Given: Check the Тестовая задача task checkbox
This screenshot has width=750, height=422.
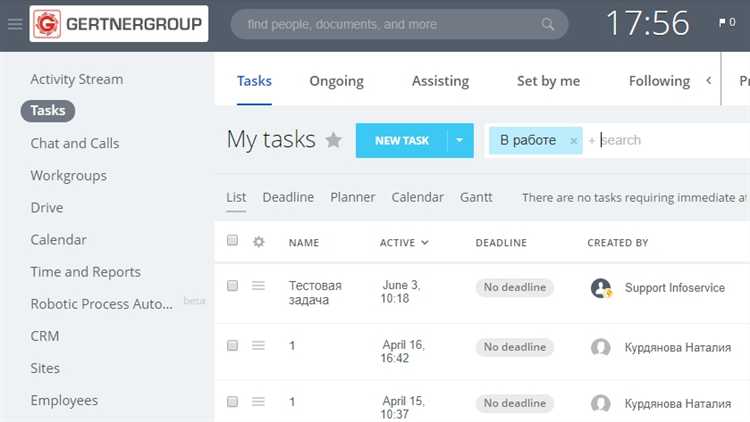Looking at the screenshot, I should point(233,286).
